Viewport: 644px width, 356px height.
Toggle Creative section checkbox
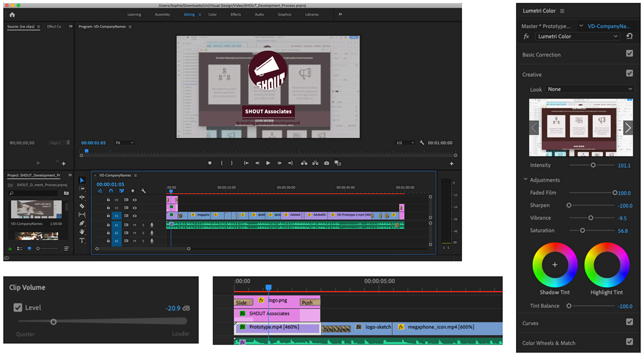(630, 73)
